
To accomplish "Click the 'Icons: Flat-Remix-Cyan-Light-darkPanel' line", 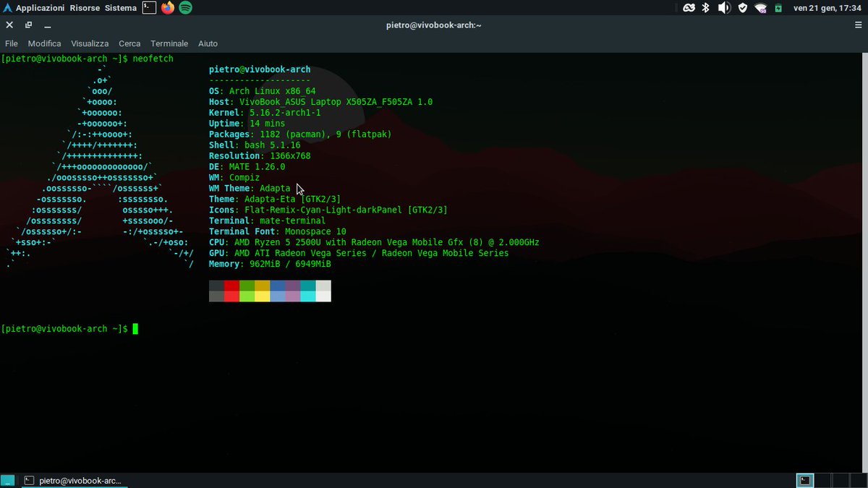I will pyautogui.click(x=328, y=210).
